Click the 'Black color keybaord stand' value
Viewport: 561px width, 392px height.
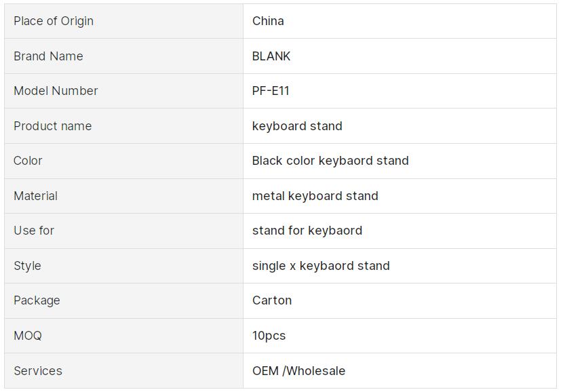coord(330,161)
